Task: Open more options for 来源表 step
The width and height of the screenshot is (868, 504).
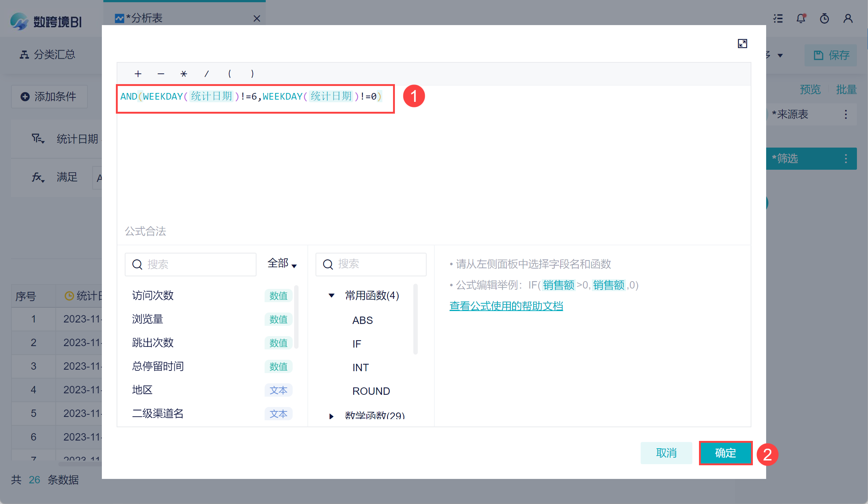Action: coord(845,114)
